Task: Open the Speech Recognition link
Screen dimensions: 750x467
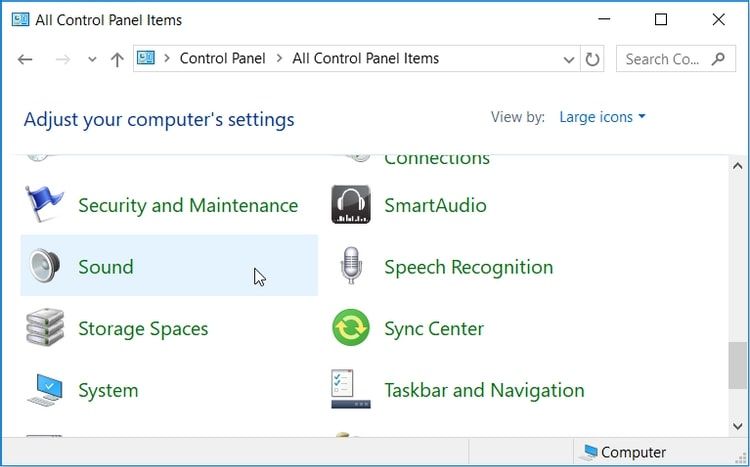Action: pos(468,267)
